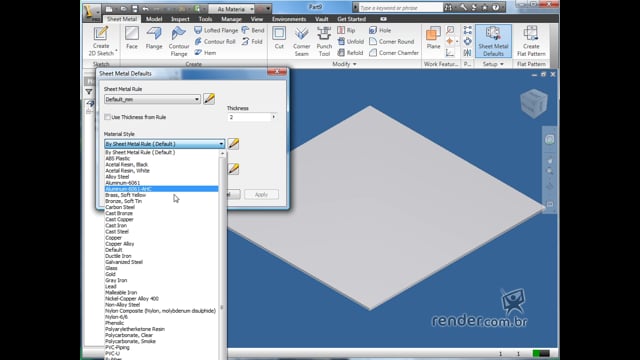Edit the sheet metal rule with the pencil icon
The width and height of the screenshot is (640, 360).
(209, 99)
